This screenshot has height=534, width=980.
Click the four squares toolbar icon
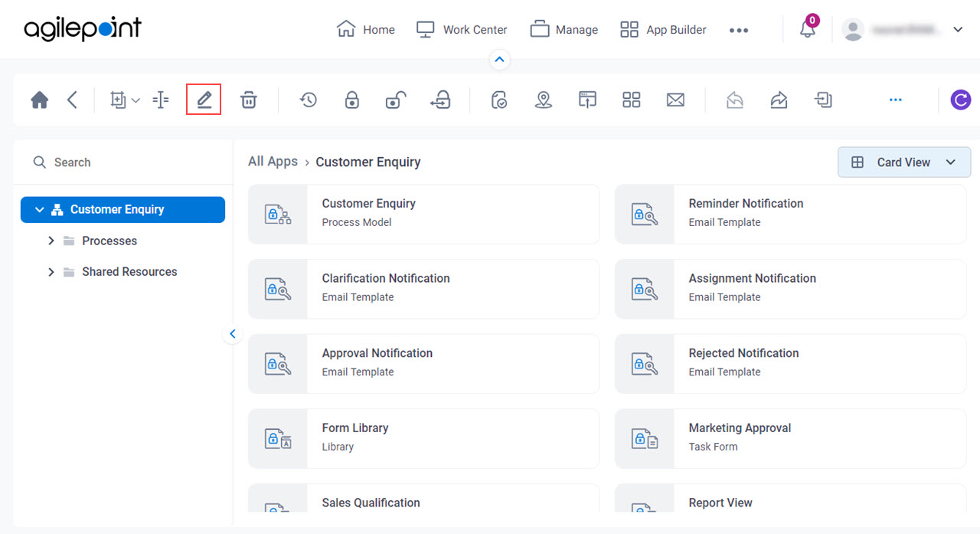[x=631, y=100]
